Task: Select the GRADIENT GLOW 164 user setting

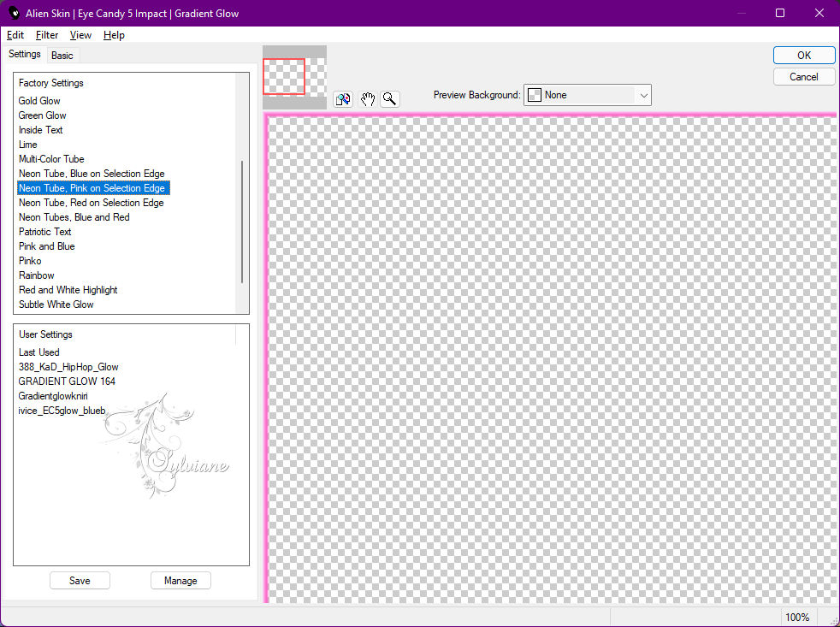Action: 67,381
